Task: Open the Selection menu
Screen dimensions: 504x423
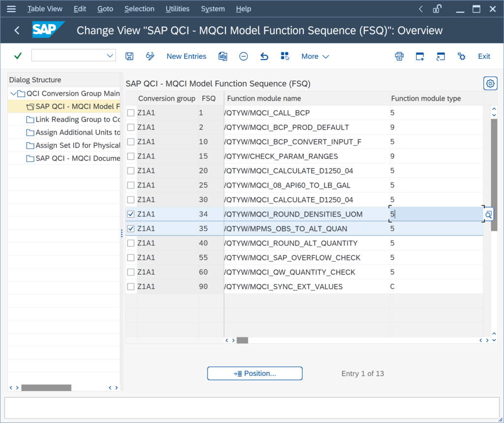Action: (x=139, y=9)
